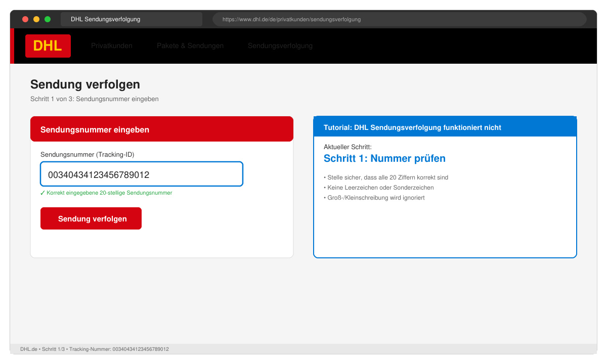The height and width of the screenshot is (364, 607).
Task: Open Pakete & Sendungen menu
Action: tap(190, 46)
